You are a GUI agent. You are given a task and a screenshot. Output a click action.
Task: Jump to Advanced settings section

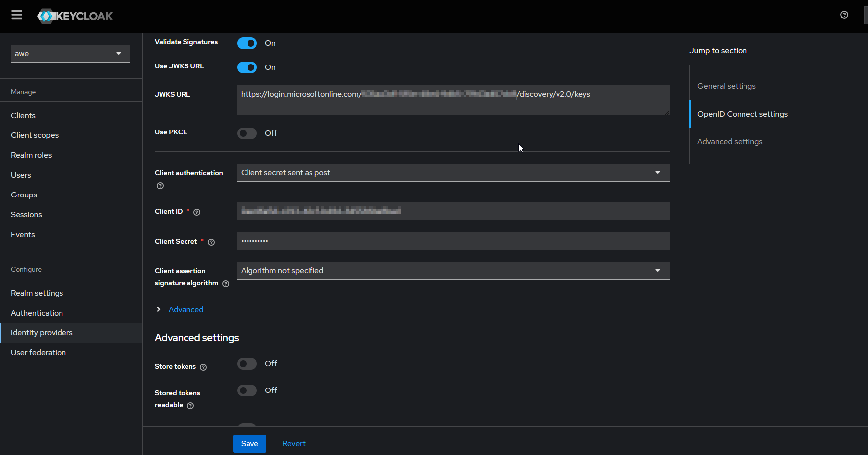pyautogui.click(x=730, y=142)
